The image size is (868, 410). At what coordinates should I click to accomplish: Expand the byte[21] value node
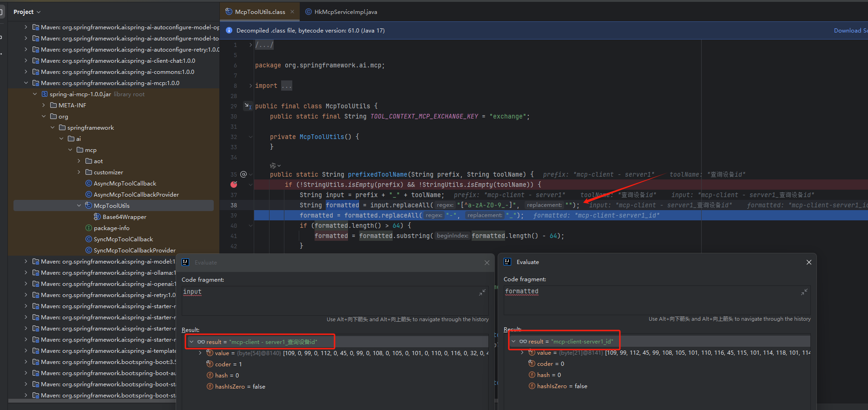pos(522,352)
